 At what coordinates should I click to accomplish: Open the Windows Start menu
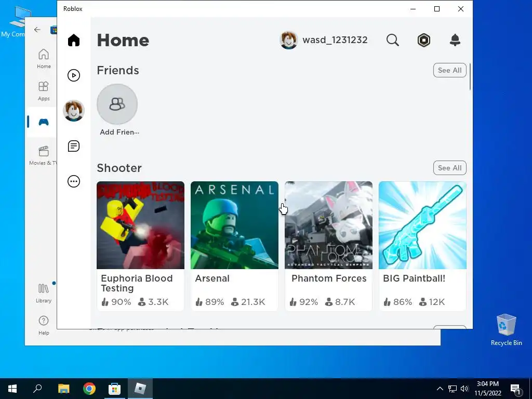point(12,389)
